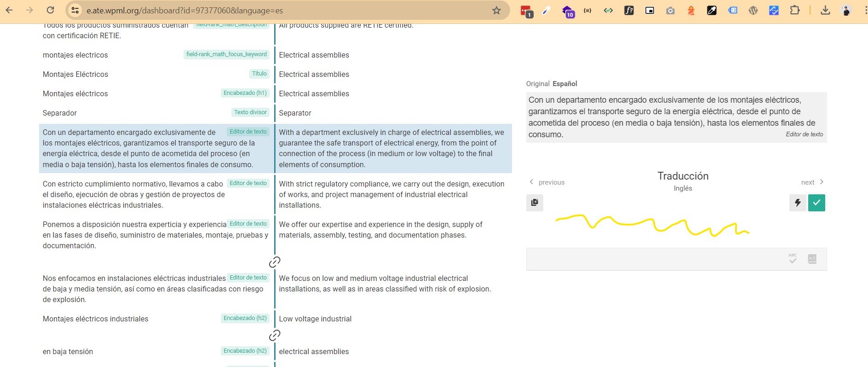The width and height of the screenshot is (868, 367).
Task: Go back in browser history
Action: 9,10
